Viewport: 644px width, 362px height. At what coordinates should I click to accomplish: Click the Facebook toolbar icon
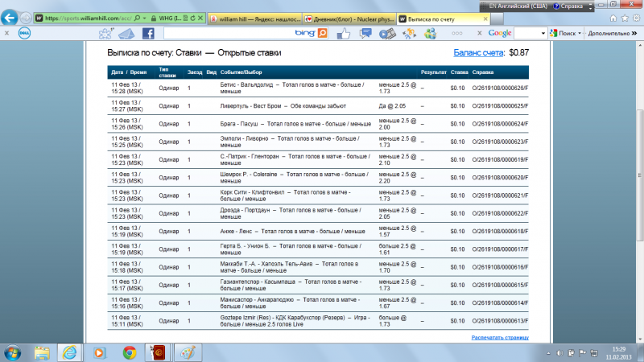coord(148,33)
